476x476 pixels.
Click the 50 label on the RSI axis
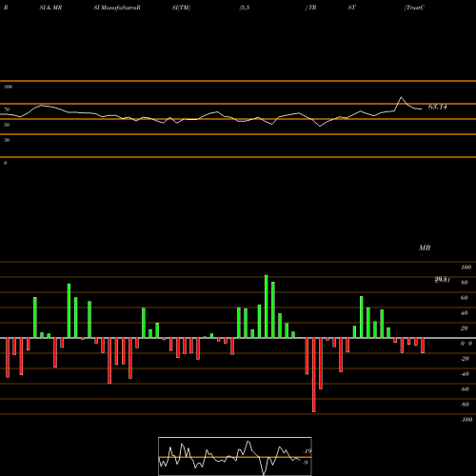(7, 125)
